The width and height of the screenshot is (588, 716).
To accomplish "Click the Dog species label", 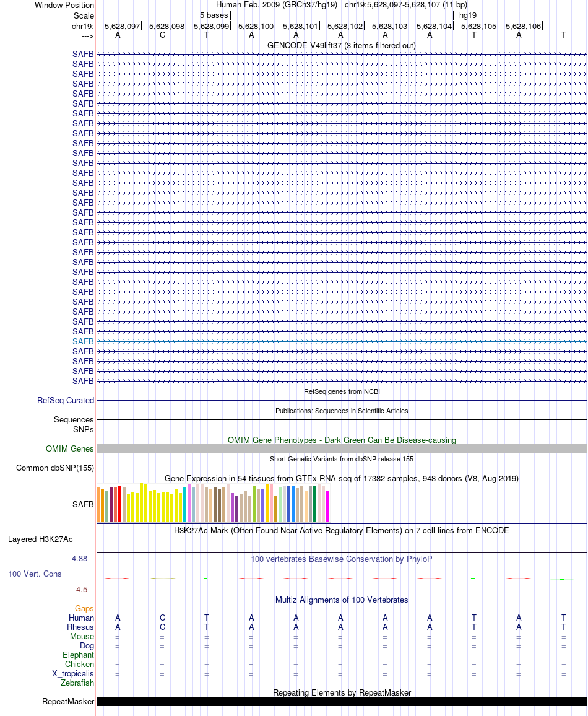I will click(87, 645).
